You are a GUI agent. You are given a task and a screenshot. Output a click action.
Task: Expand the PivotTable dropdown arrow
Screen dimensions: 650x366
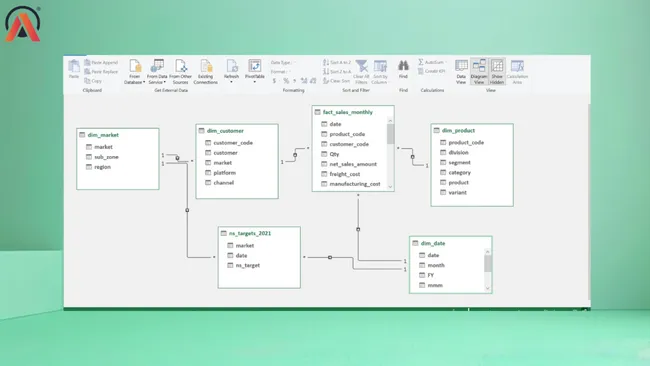(255, 82)
